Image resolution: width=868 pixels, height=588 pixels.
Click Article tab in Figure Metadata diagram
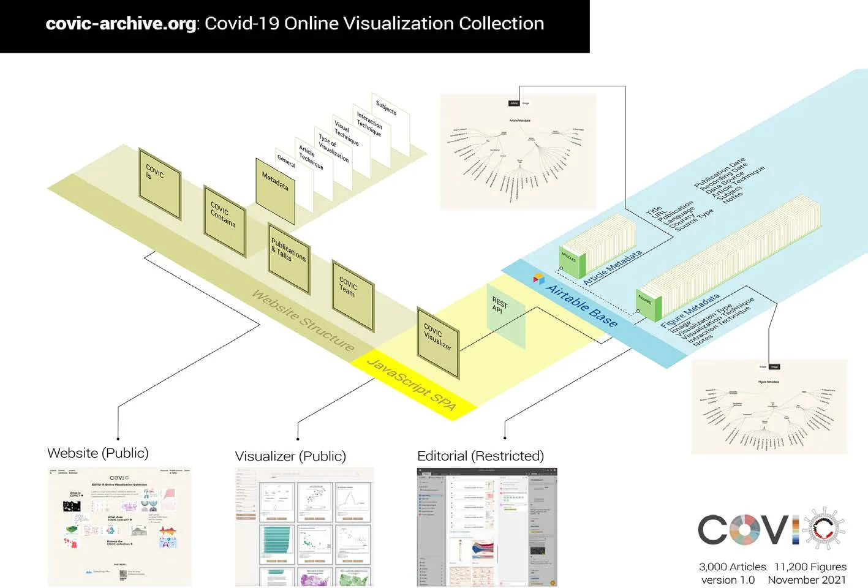pos(763,367)
